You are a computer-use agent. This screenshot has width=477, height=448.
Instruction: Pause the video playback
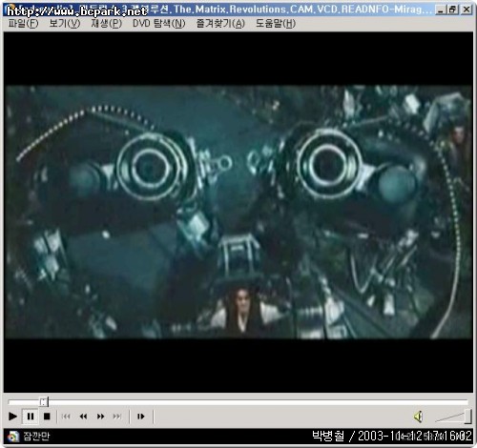pyautogui.click(x=31, y=417)
